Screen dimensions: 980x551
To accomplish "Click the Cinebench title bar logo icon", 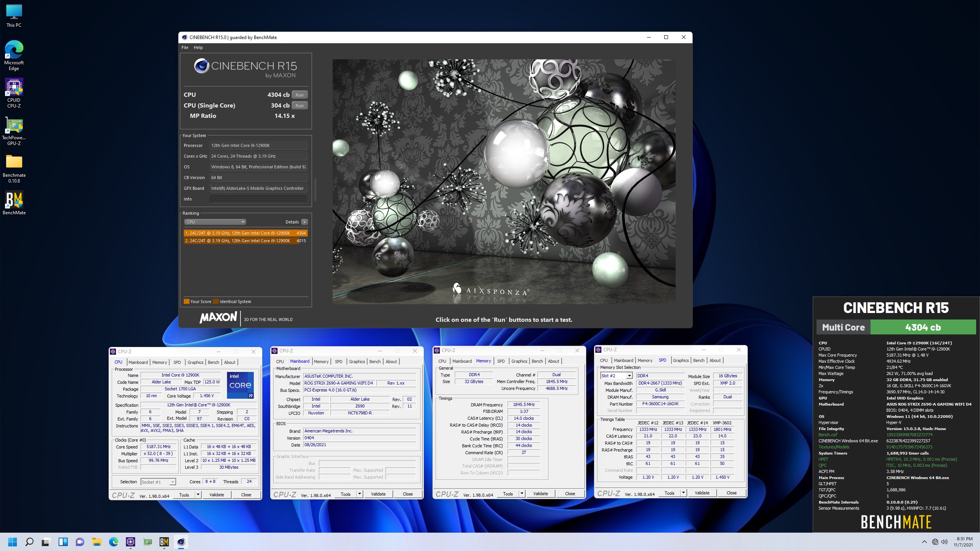I will [x=185, y=37].
